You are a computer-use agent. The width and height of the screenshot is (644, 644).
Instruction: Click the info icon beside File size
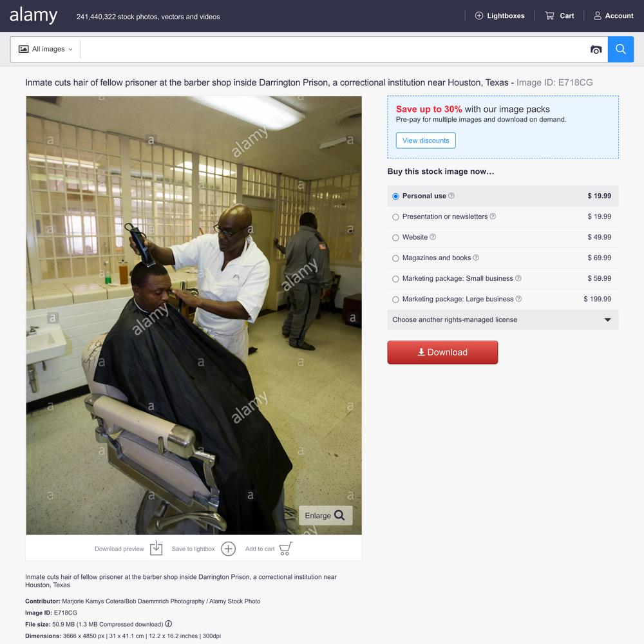168,624
